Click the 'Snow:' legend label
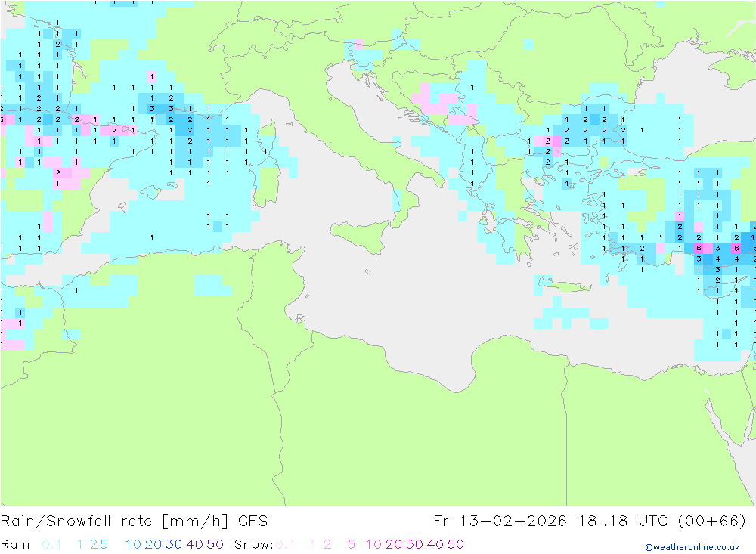The height and width of the screenshot is (554, 756). click(x=253, y=544)
